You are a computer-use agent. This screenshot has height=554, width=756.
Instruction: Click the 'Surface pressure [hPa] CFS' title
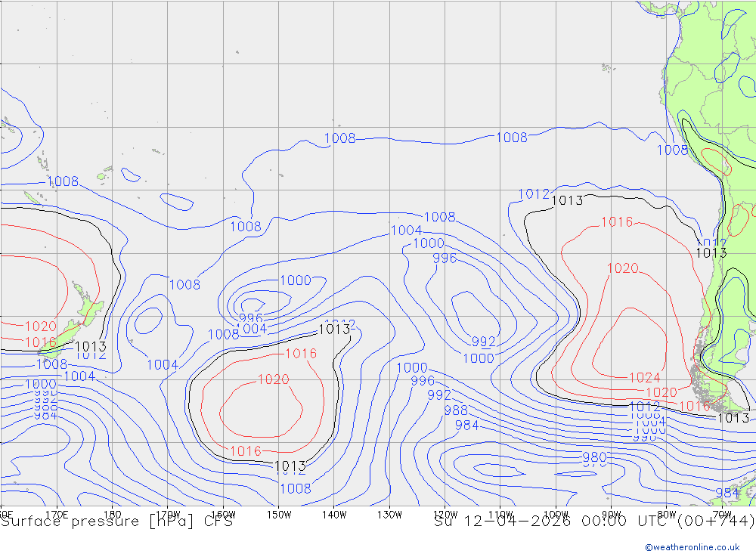116,522
